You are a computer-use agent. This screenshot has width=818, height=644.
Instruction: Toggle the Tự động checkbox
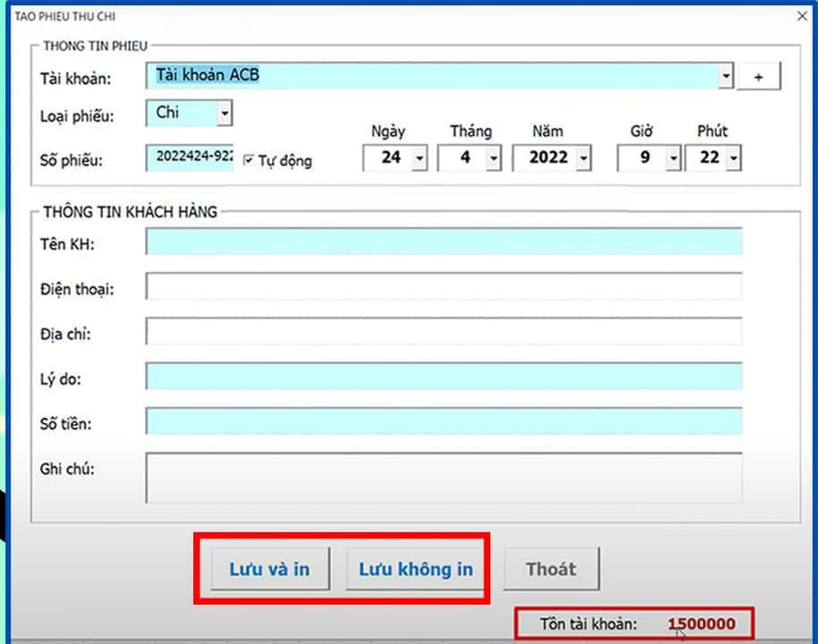pos(249,160)
